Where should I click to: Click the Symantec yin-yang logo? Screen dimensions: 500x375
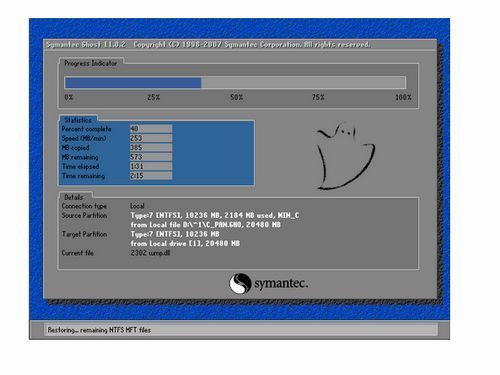(240, 283)
